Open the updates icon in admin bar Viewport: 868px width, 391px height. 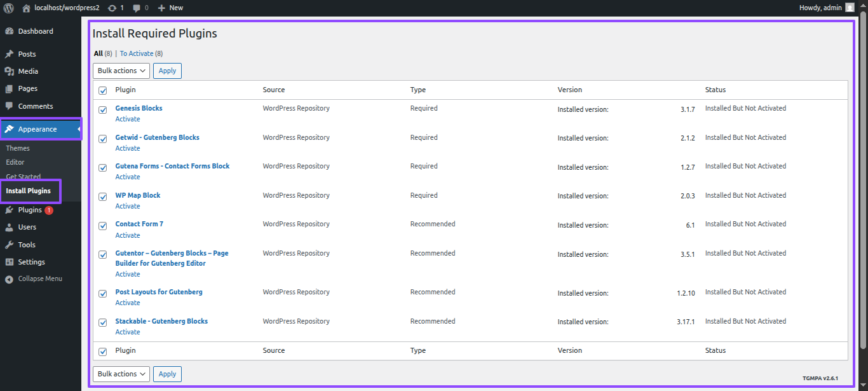tap(112, 8)
